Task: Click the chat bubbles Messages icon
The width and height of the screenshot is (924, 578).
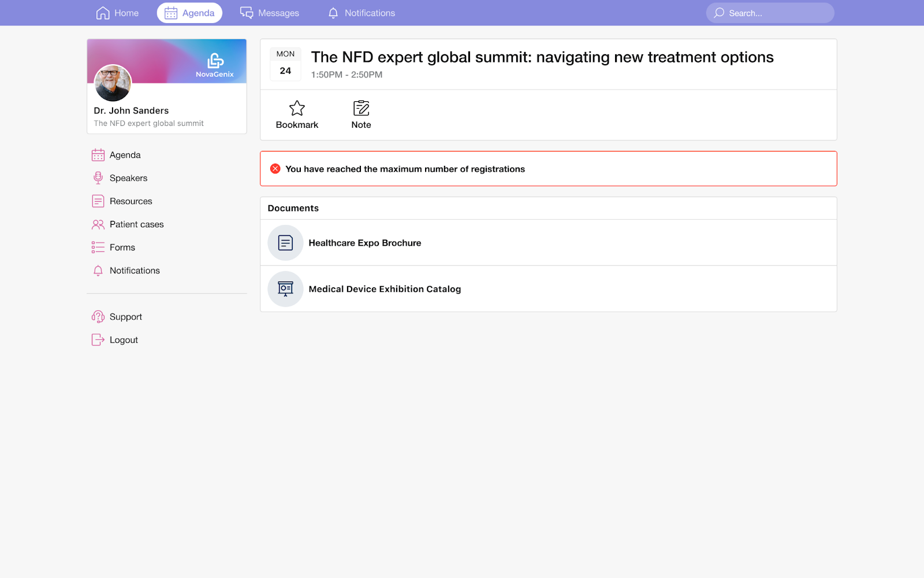Action: (247, 13)
